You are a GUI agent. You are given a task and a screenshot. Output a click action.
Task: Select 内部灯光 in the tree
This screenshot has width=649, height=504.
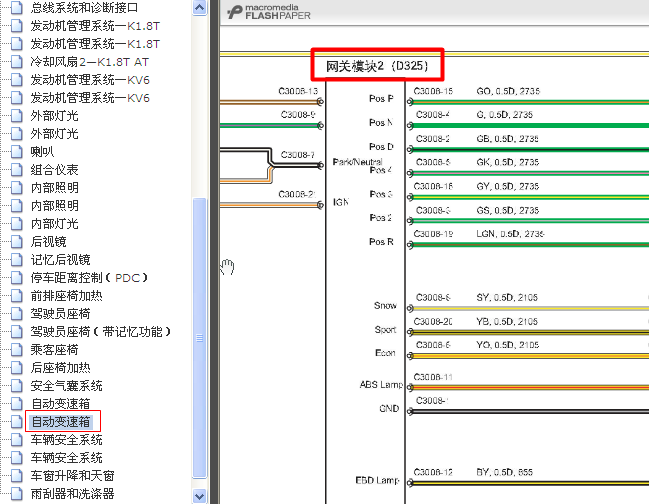pos(54,224)
